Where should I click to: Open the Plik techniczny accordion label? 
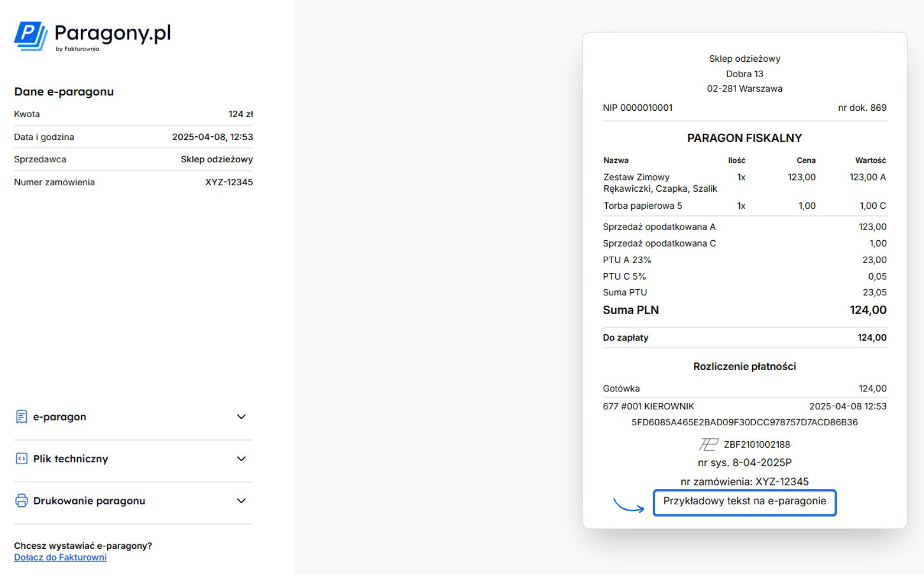(71, 459)
